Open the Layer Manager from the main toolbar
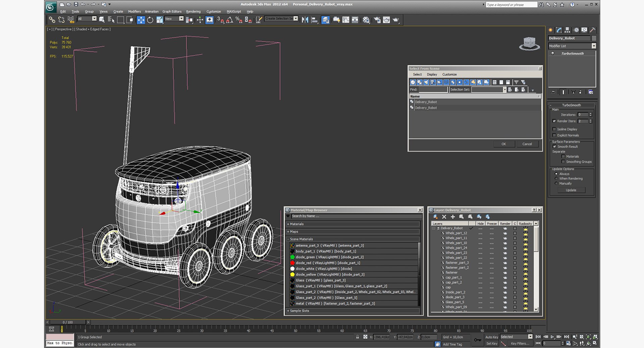Viewport: 644px width, 348px height. (x=325, y=20)
